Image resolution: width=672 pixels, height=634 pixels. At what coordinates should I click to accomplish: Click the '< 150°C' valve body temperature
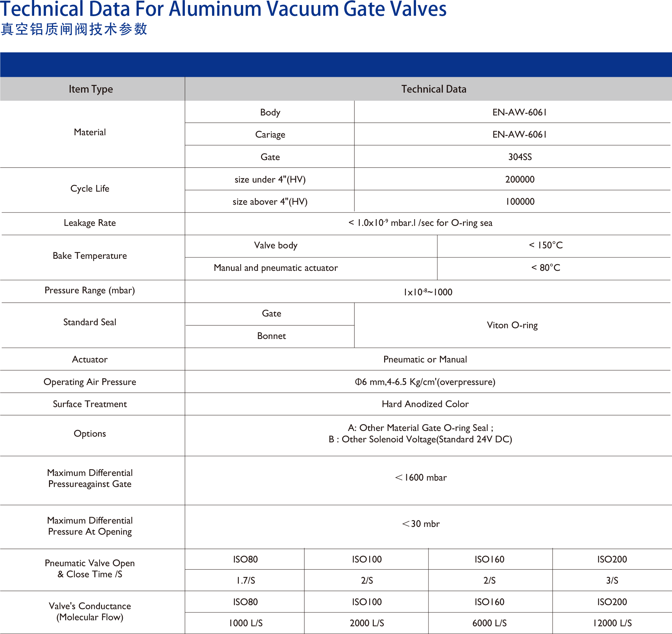pyautogui.click(x=546, y=245)
